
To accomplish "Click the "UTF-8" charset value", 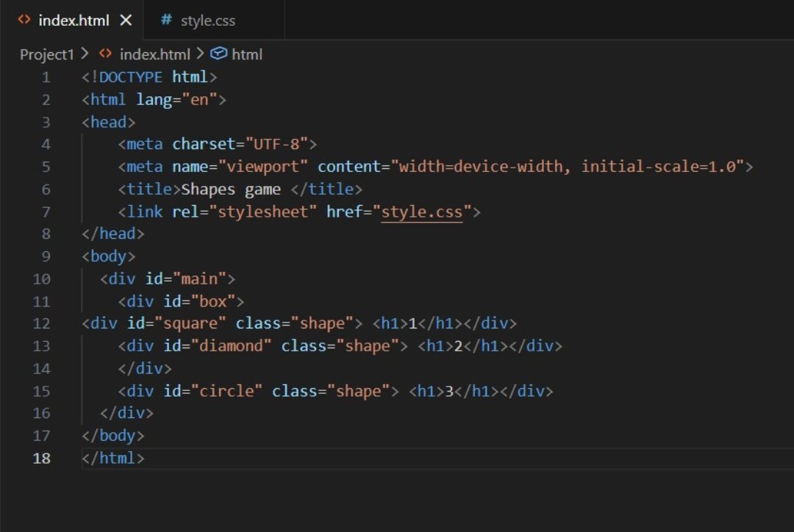I will click(x=276, y=144).
